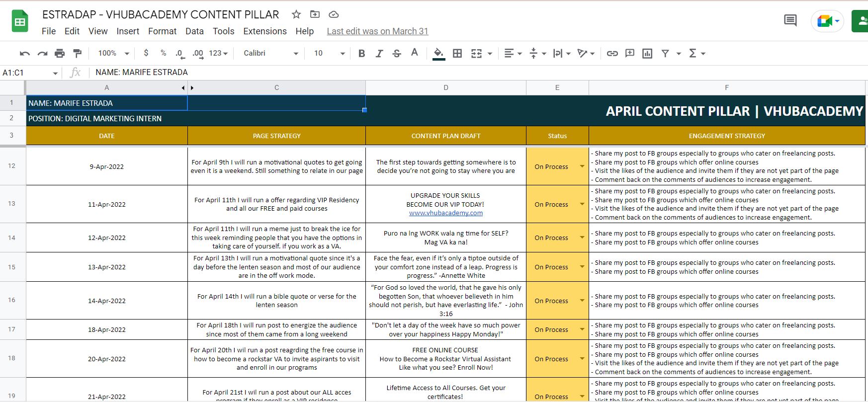Image resolution: width=868 pixels, height=402 pixels.
Task: Open the Data menu
Action: (194, 31)
